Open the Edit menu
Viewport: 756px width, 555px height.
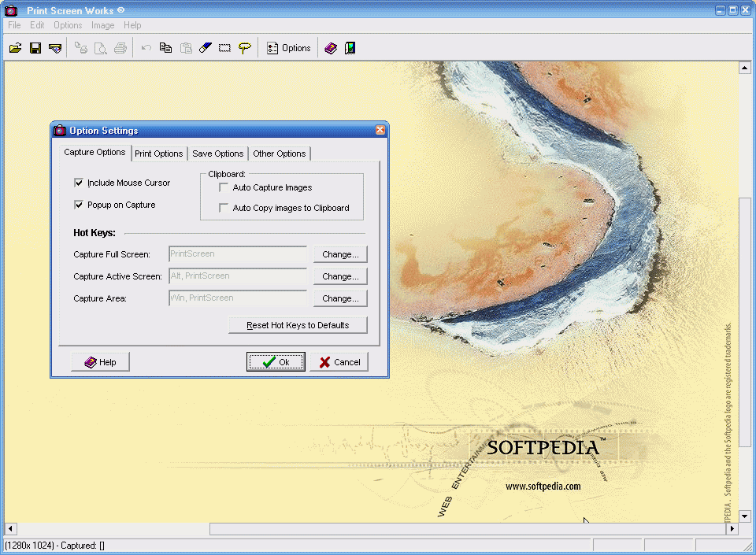tap(37, 25)
